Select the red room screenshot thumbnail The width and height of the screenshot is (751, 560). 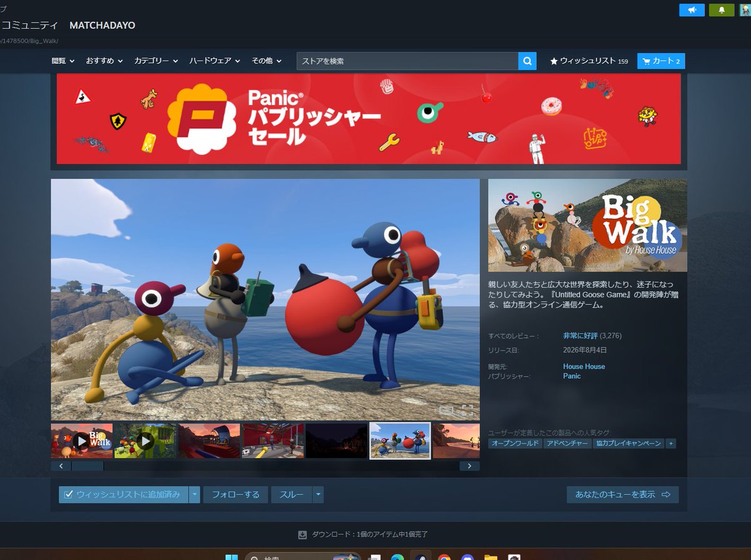pos(273,441)
